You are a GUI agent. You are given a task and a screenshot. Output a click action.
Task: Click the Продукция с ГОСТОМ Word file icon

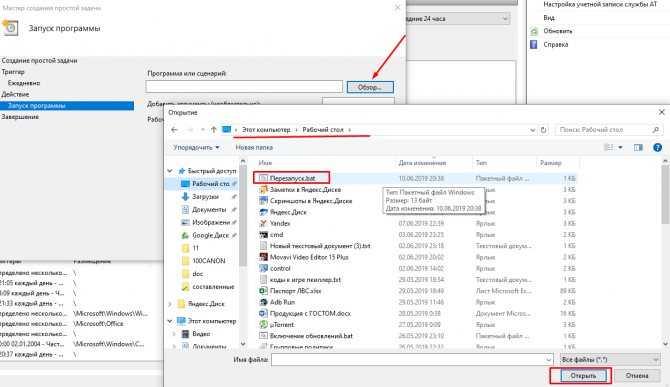click(x=264, y=313)
